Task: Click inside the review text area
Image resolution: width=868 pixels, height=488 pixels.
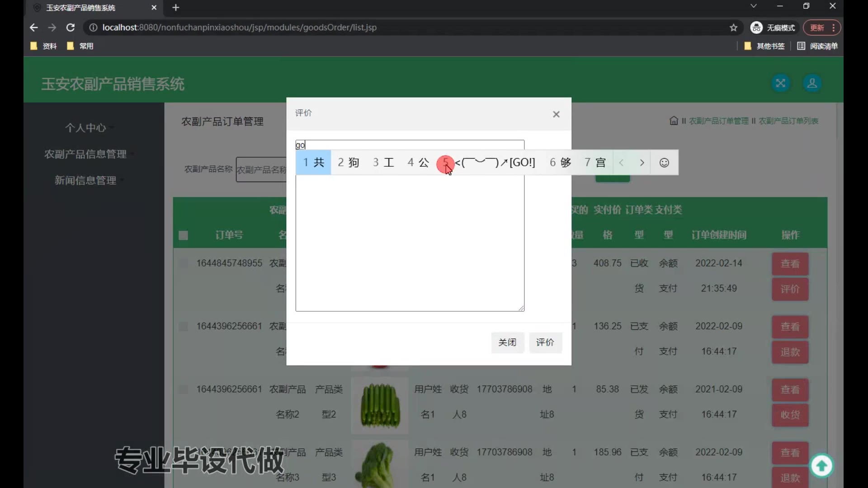Action: point(409,244)
